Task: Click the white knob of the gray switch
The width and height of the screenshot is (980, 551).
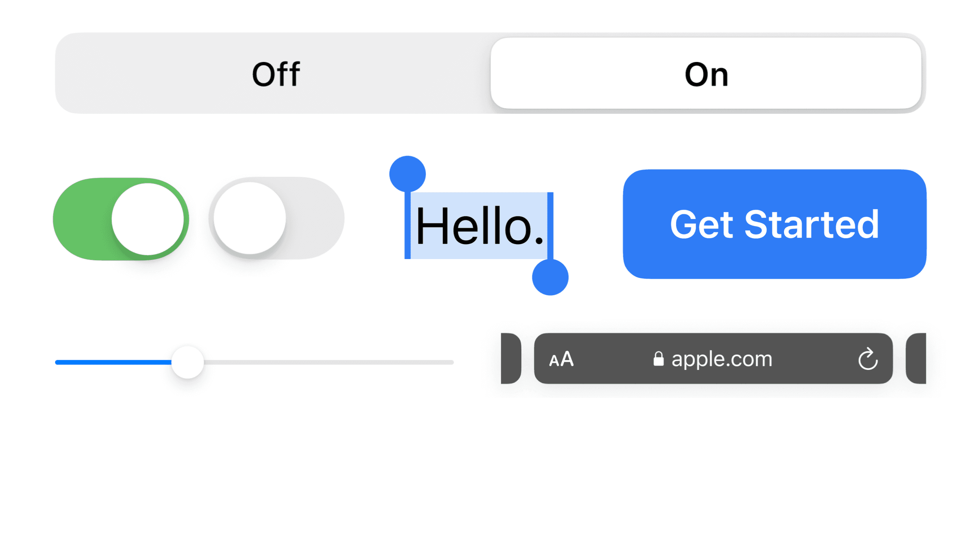Action: pos(250,218)
